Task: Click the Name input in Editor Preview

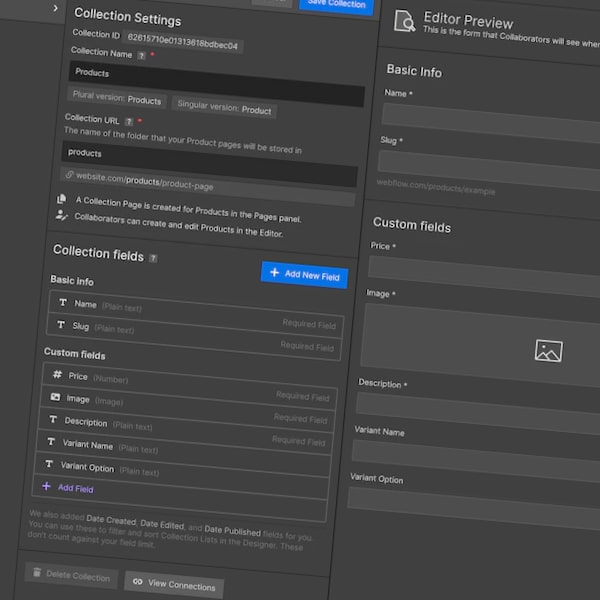Action: (x=491, y=122)
